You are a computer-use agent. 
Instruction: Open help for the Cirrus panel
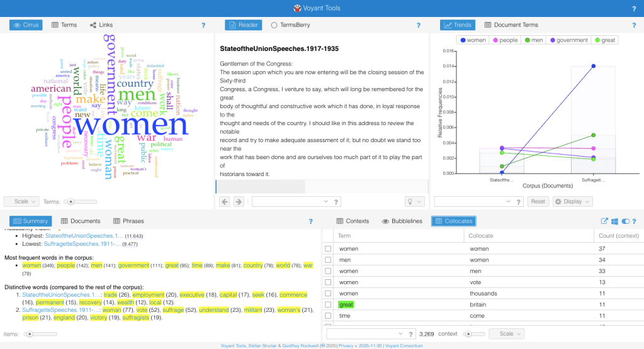(x=203, y=25)
